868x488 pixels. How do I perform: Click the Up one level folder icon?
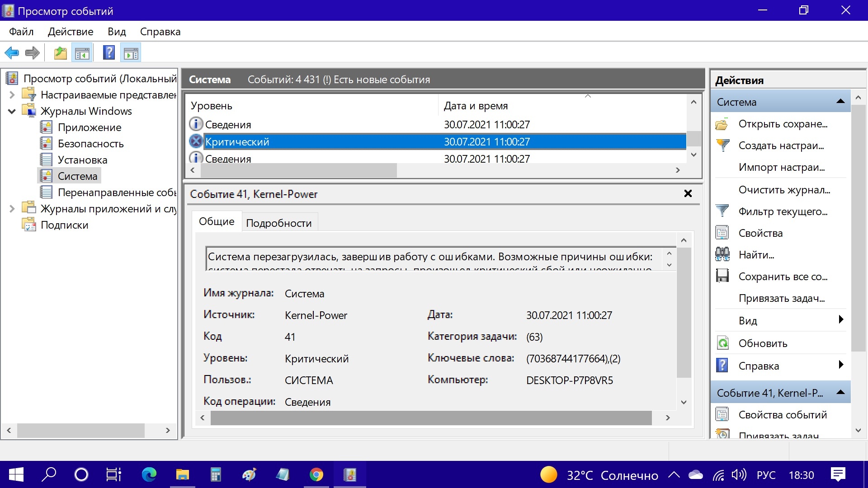60,53
